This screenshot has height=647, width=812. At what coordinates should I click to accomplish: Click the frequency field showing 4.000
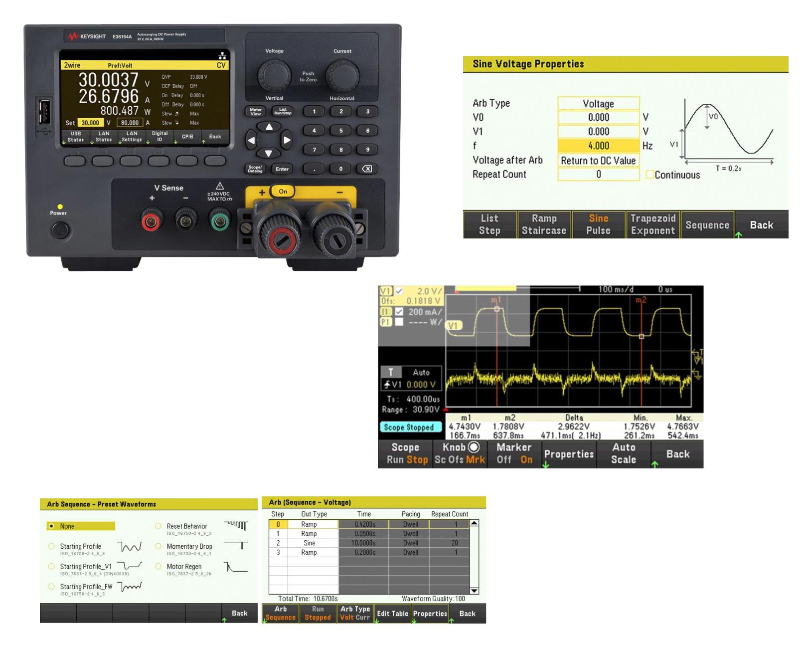coord(598,146)
